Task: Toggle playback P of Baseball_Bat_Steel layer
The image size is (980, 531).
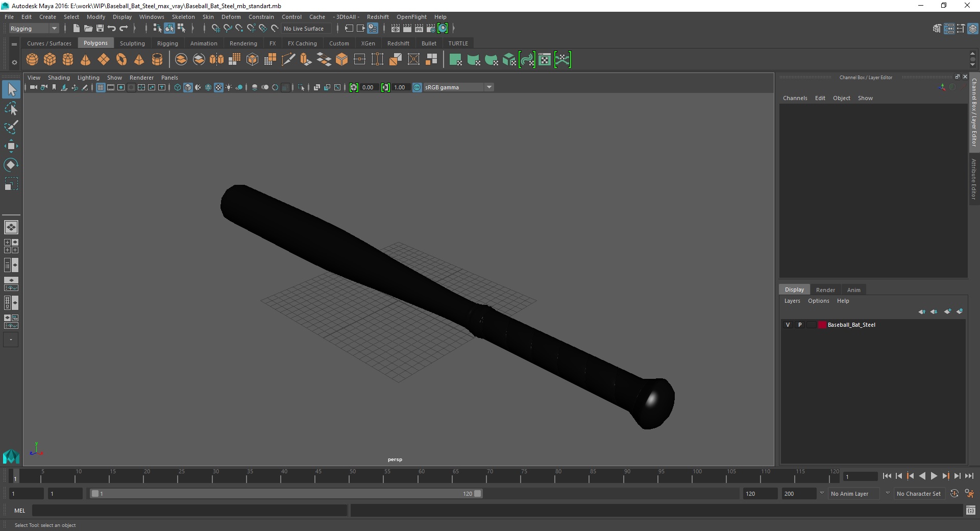Action: point(800,325)
